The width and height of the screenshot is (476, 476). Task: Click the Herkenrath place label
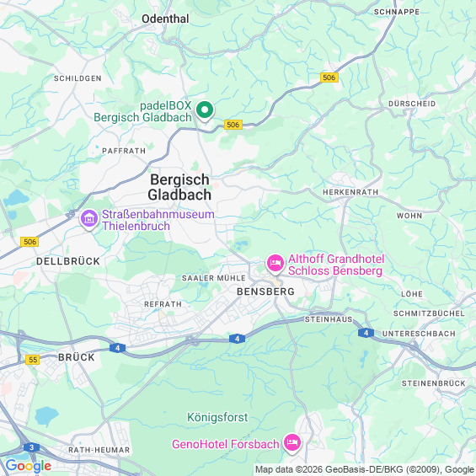pyautogui.click(x=350, y=192)
